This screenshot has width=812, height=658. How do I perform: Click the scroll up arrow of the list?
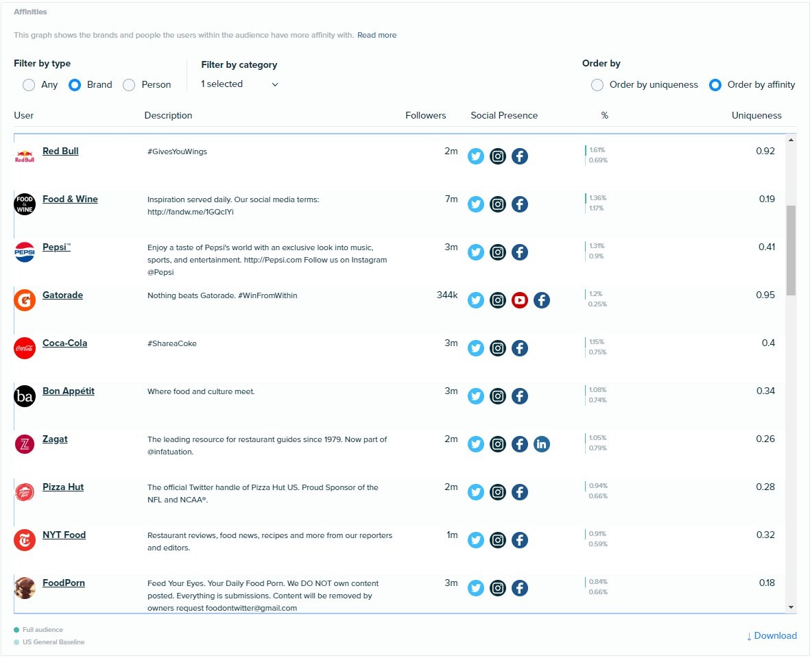click(x=791, y=140)
